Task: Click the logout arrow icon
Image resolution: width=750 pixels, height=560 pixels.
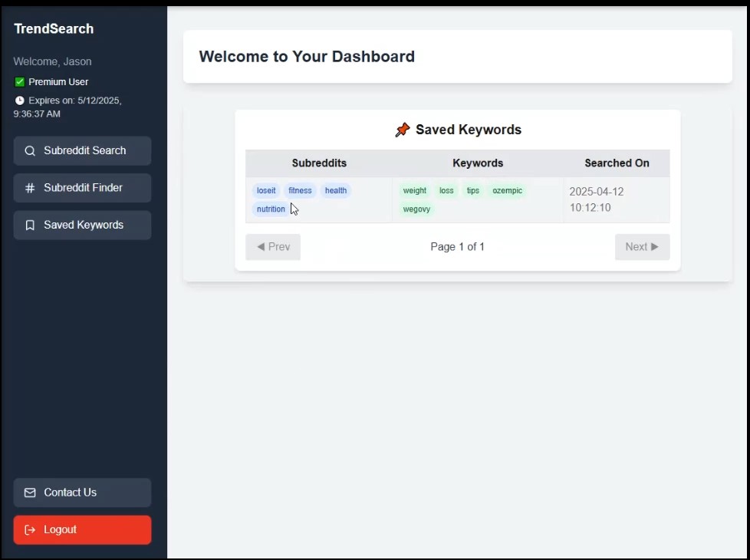Action: pyautogui.click(x=30, y=530)
